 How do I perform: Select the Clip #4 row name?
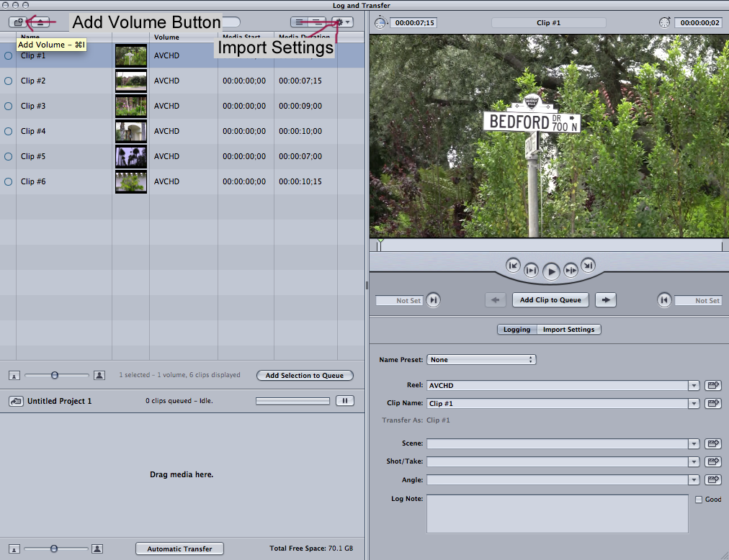[x=33, y=131]
